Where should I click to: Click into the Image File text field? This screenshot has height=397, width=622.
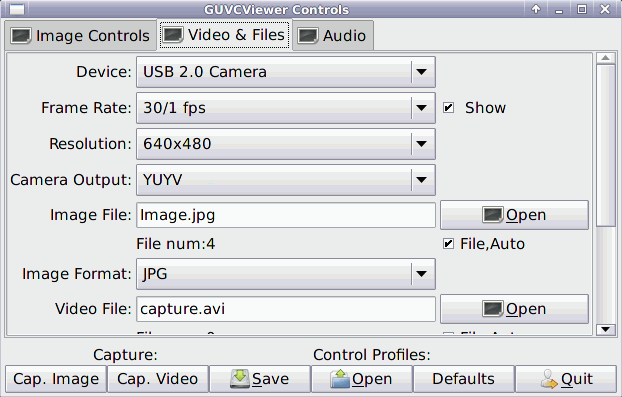286,215
